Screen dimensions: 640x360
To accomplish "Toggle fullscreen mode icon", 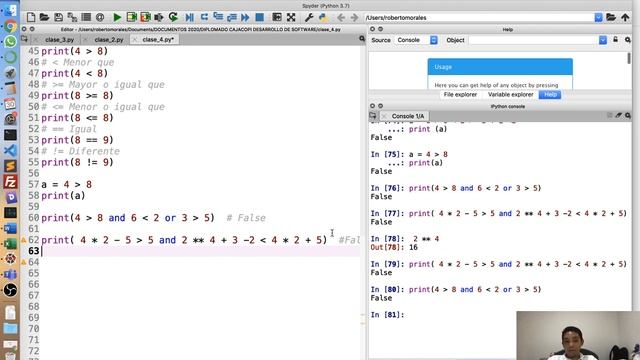I will [291, 17].
